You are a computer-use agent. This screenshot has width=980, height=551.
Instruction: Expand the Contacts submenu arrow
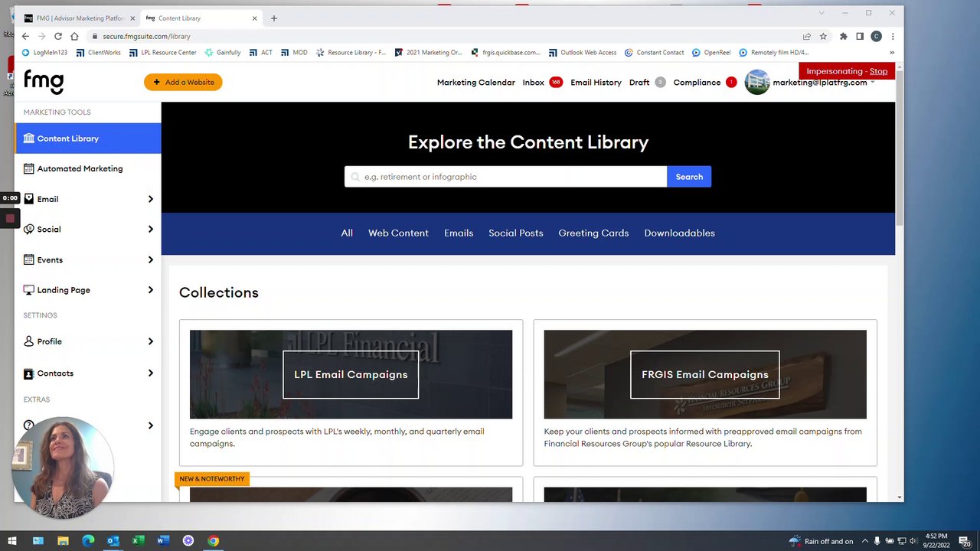click(x=150, y=373)
